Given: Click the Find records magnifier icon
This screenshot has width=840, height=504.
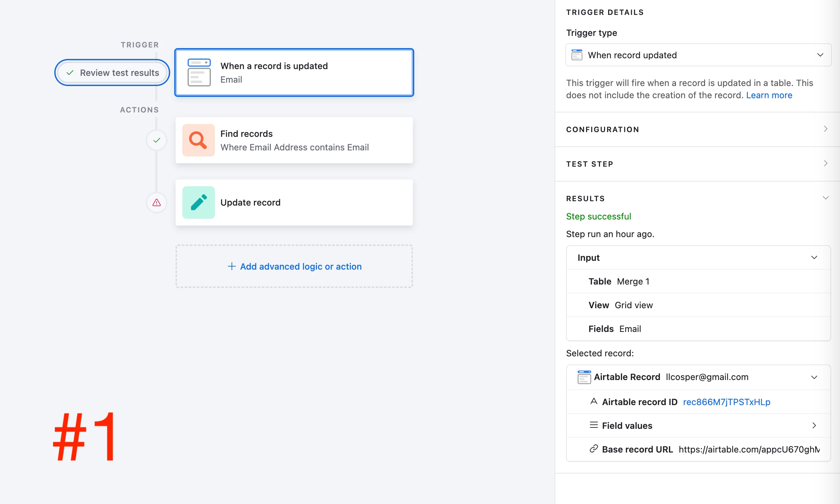Looking at the screenshot, I should [198, 140].
